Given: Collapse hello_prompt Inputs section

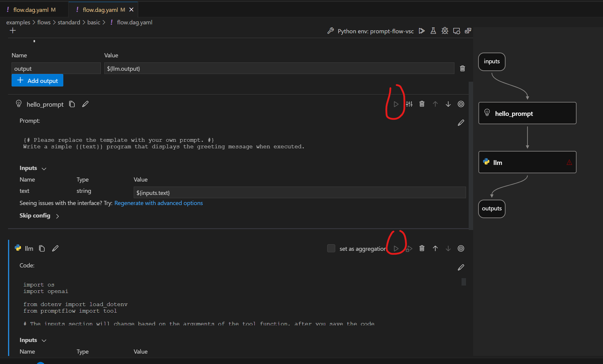Looking at the screenshot, I should [44, 168].
